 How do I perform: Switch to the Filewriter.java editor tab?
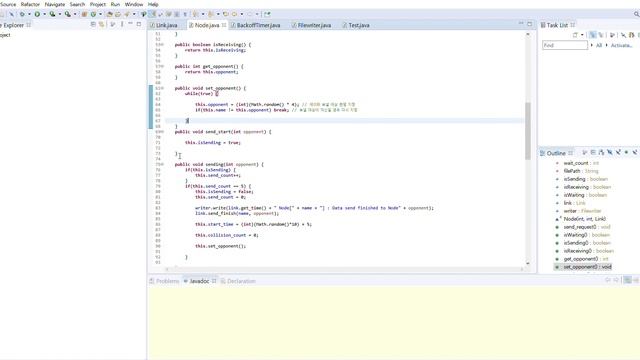pos(311,25)
